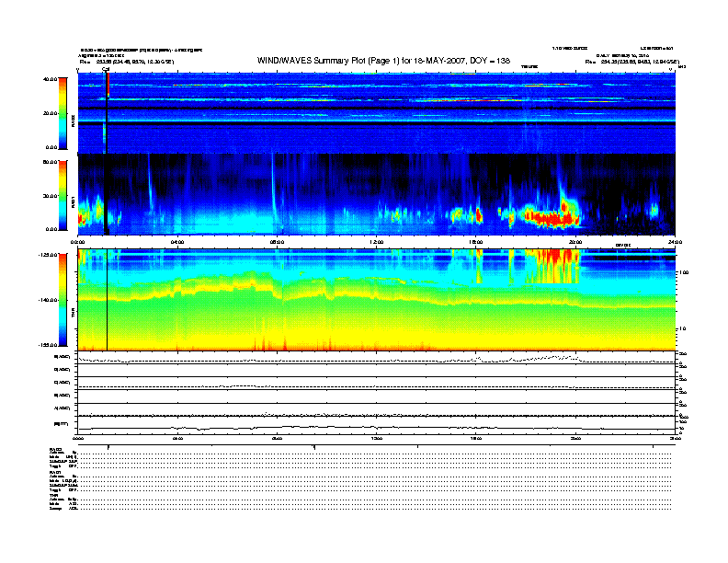
Task: Click the WIND/WAVES Summary Plot title
Action: point(383,61)
